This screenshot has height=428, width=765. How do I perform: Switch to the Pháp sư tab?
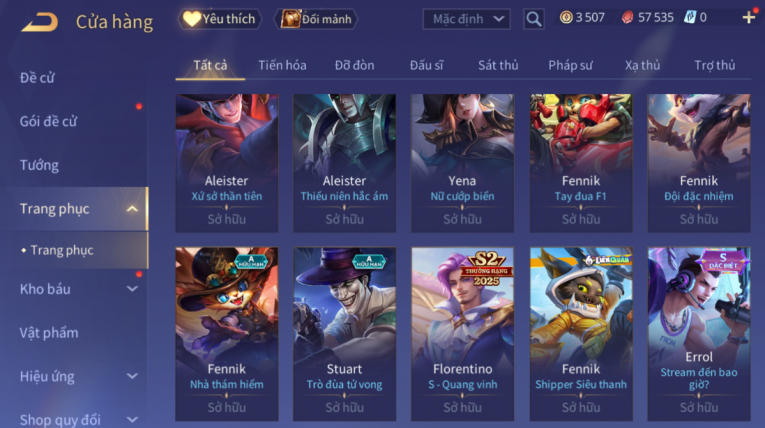coord(570,65)
